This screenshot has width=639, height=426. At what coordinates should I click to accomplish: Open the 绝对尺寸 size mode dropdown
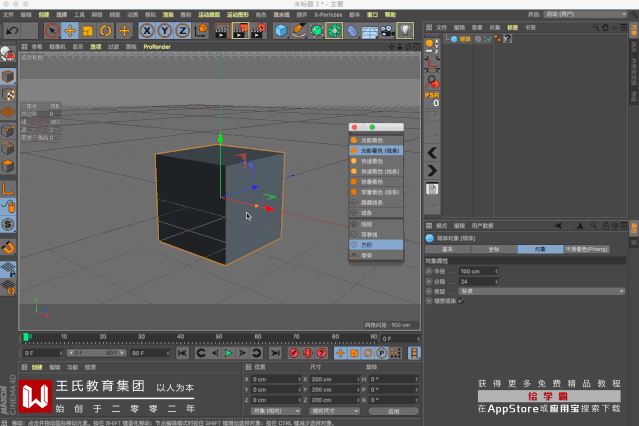[334, 411]
